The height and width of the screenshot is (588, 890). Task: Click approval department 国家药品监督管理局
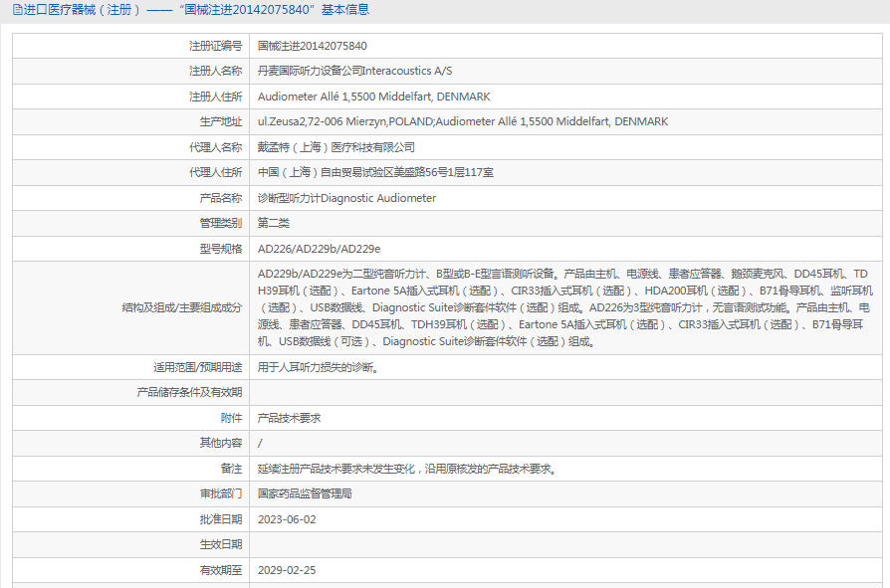click(305, 493)
